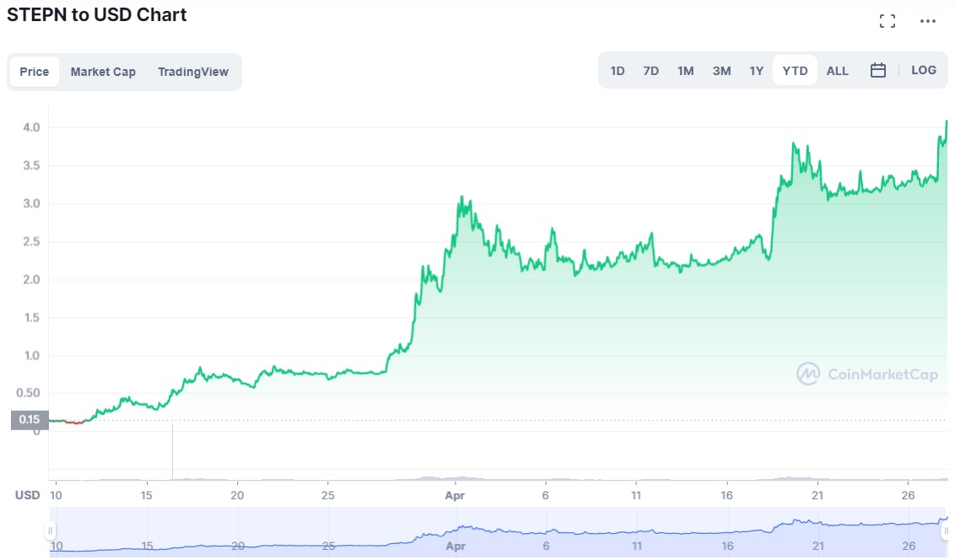This screenshot has width=955, height=560.
Task: Select the 1Y time range
Action: 756,71
